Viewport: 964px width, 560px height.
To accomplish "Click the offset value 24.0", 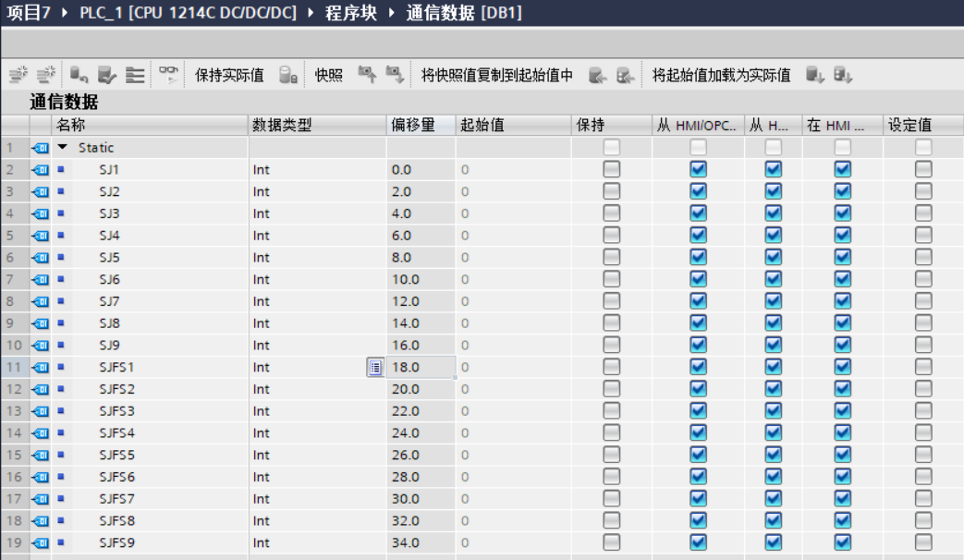I will click(406, 433).
